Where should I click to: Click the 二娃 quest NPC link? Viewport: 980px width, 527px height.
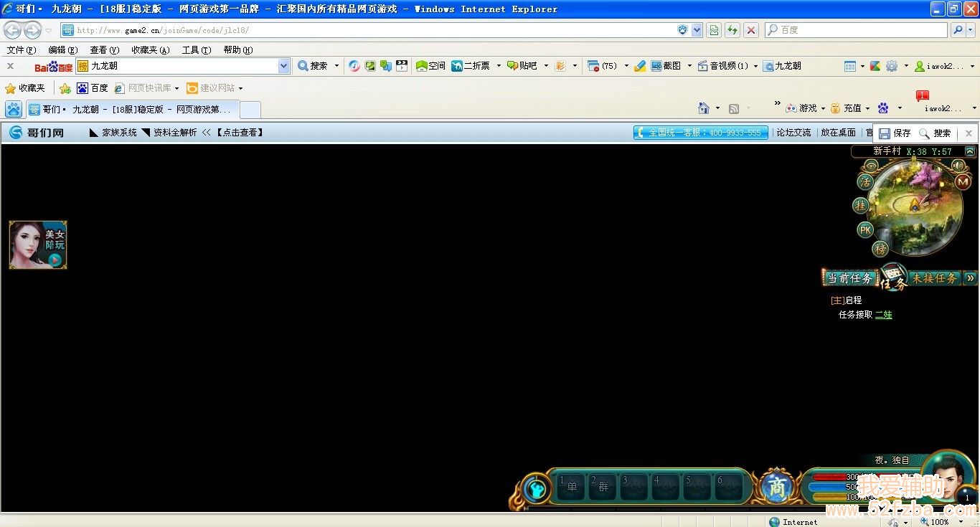point(884,315)
